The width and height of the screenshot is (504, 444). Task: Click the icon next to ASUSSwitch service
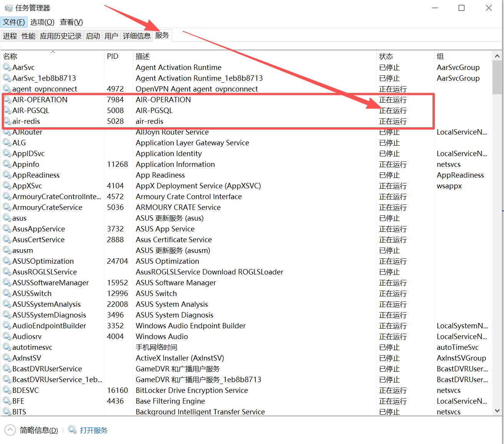click(x=7, y=293)
